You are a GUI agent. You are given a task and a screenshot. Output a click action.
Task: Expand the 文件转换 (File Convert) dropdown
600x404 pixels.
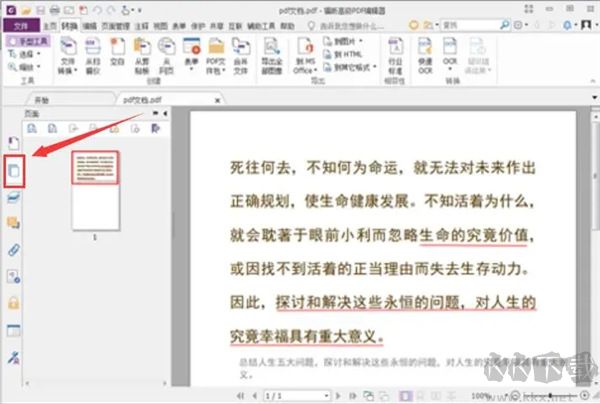[x=67, y=69]
